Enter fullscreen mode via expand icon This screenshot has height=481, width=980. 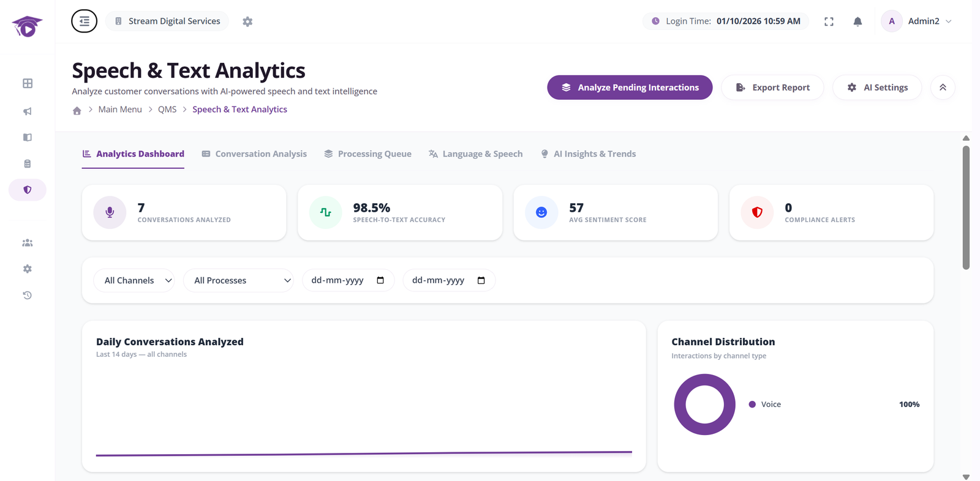(x=829, y=21)
